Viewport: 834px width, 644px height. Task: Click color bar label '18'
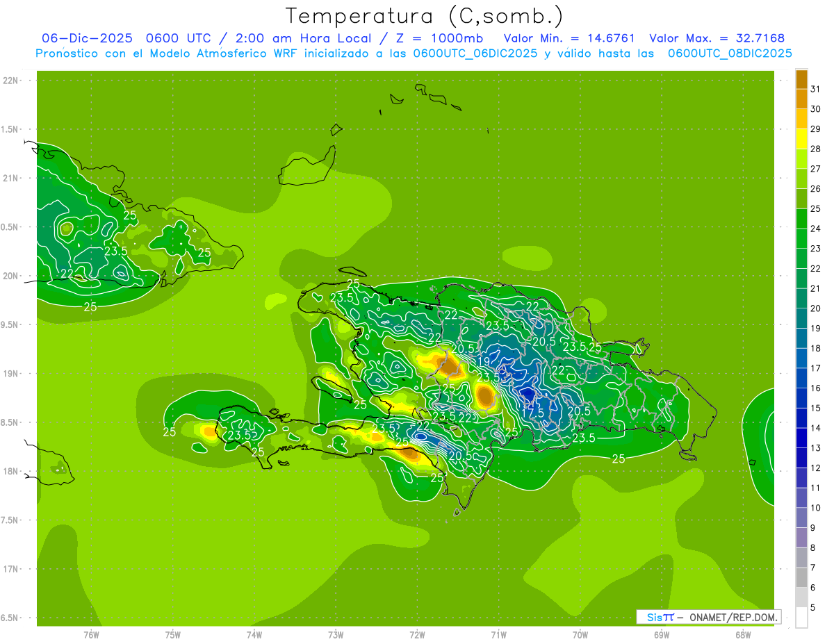(815, 348)
